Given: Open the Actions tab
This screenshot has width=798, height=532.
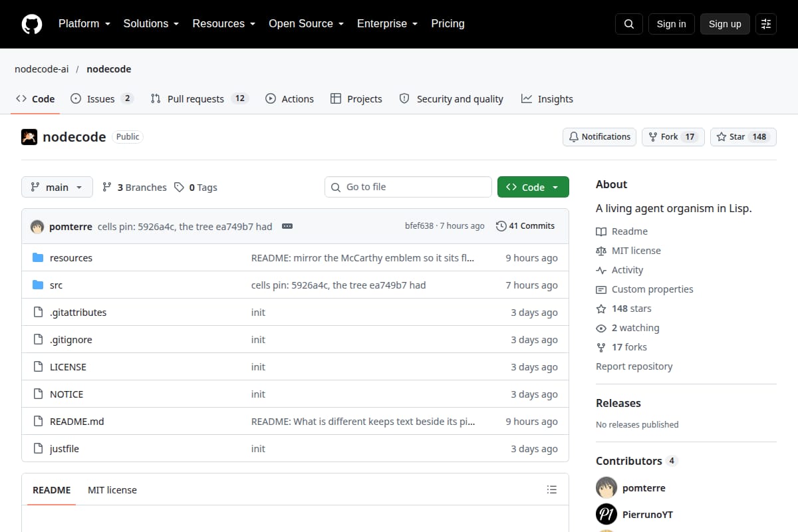Looking at the screenshot, I should tap(289, 99).
